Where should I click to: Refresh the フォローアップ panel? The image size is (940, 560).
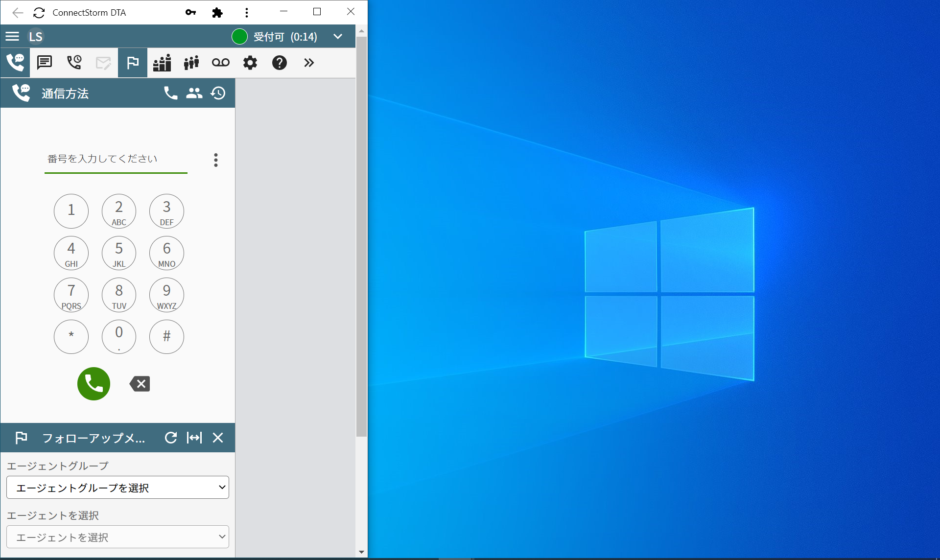(171, 438)
